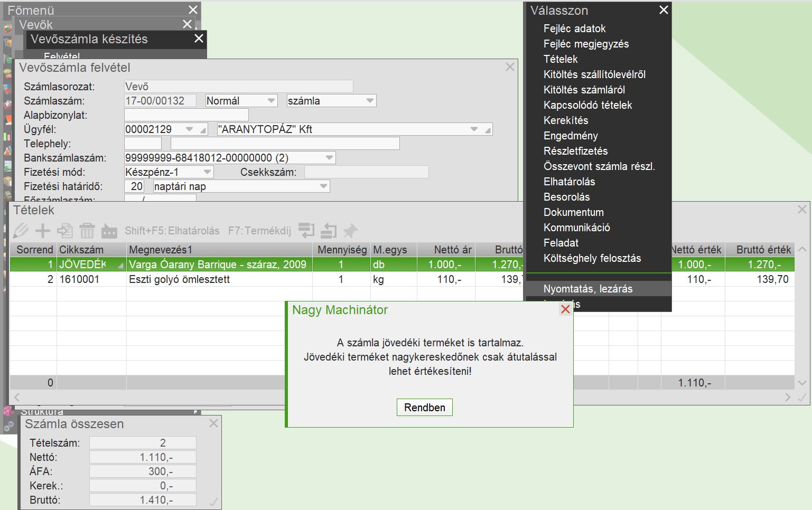Select Kerekítés in Válasszon menu
The width and height of the screenshot is (812, 510).
pos(566,120)
